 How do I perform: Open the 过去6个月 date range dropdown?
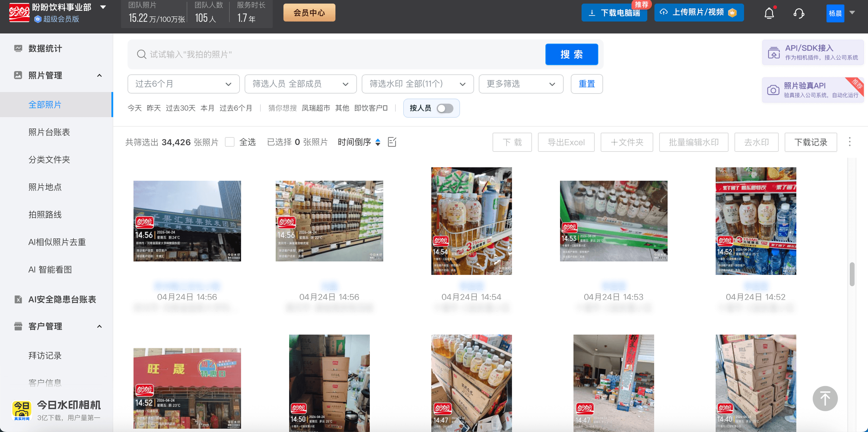pos(183,84)
